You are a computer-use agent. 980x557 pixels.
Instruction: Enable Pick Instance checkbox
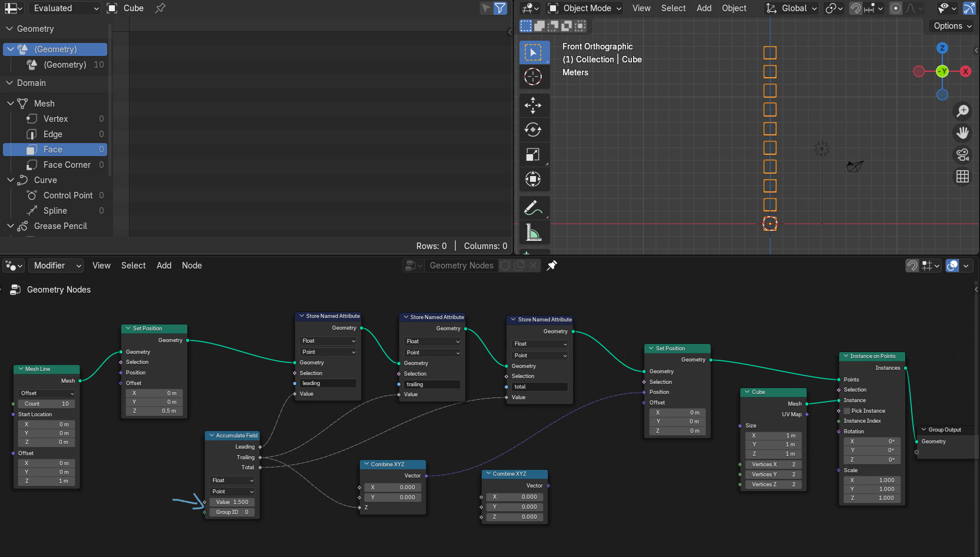click(847, 411)
